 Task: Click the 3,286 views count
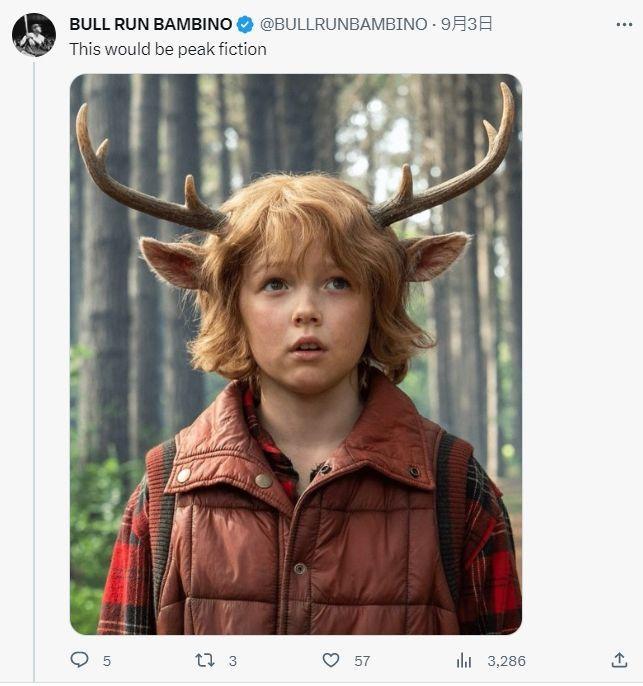point(506,661)
